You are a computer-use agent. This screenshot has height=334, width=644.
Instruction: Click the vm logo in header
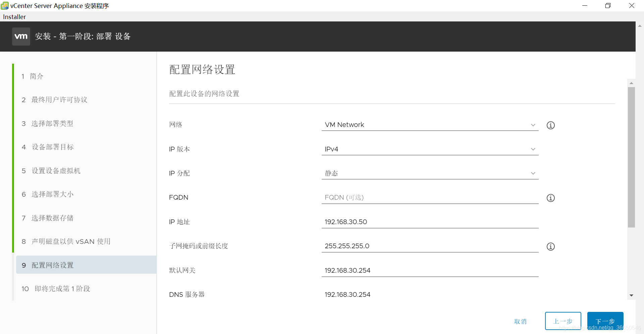coord(21,37)
